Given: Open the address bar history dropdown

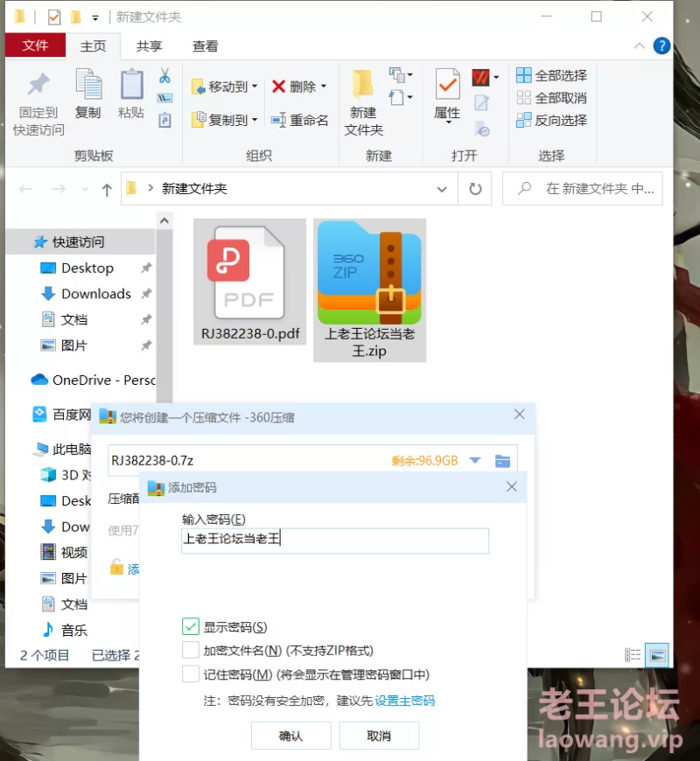Looking at the screenshot, I should tap(441, 189).
